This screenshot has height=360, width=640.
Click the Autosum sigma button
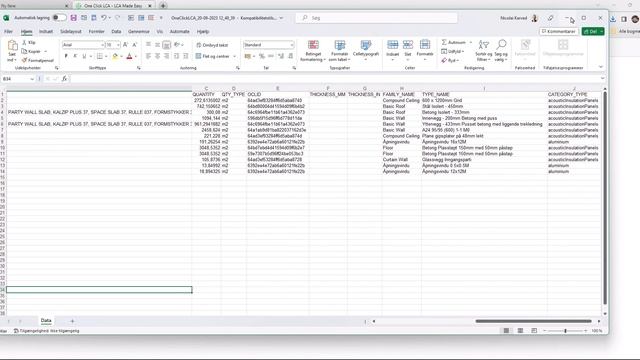[453, 42]
